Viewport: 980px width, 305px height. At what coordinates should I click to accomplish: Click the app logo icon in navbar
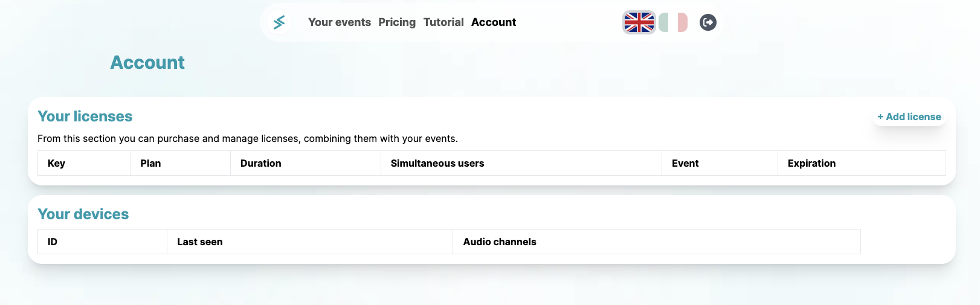coord(279,22)
